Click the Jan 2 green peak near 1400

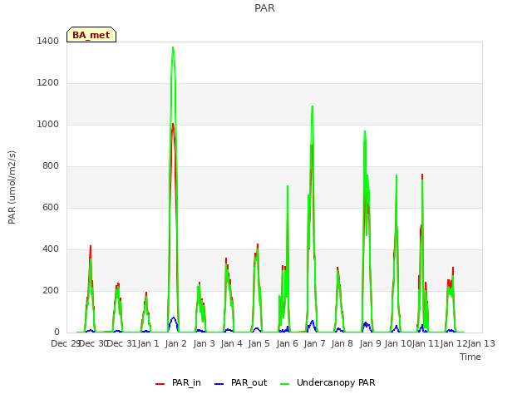click(x=173, y=48)
